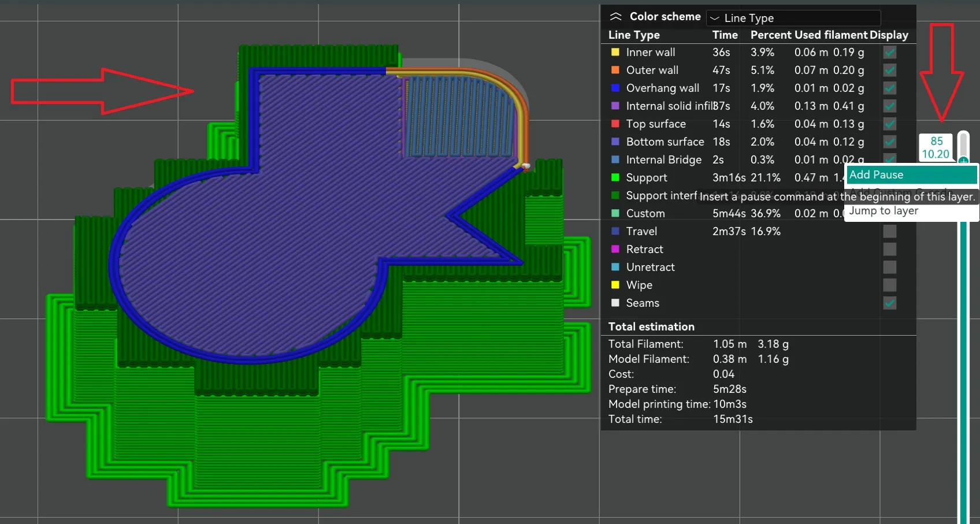
Task: Enable the Travel display checkbox
Action: point(890,231)
